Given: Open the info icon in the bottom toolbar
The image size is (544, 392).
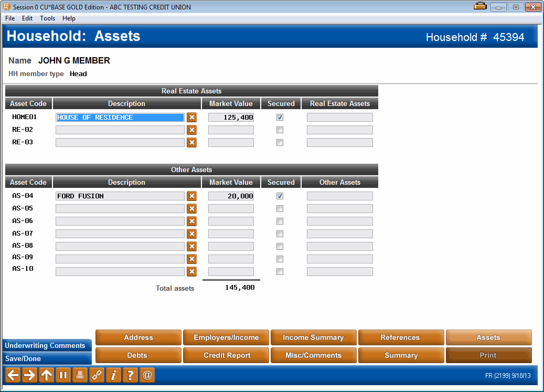Looking at the screenshot, I should tap(113, 375).
